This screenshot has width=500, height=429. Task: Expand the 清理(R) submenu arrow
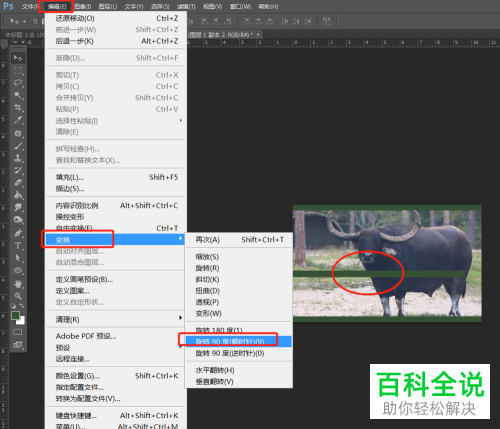click(x=180, y=318)
